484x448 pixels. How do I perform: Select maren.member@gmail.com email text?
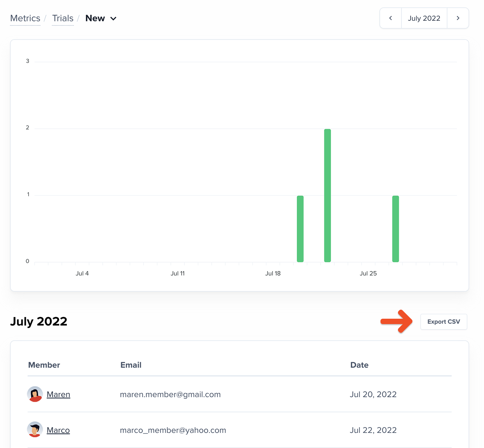tap(170, 394)
